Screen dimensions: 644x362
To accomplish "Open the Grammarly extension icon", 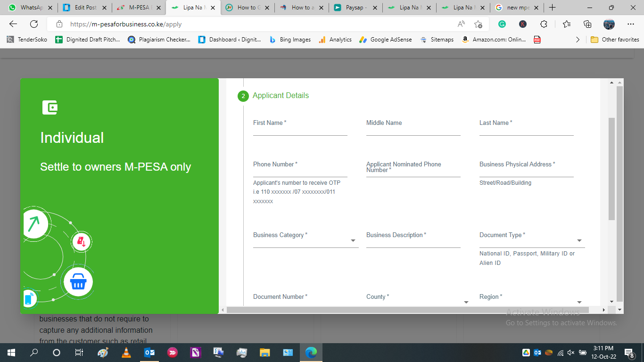I will click(x=502, y=24).
